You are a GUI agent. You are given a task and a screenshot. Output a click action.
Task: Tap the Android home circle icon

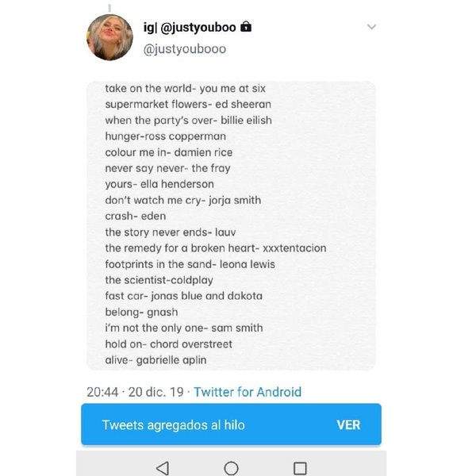231,468
